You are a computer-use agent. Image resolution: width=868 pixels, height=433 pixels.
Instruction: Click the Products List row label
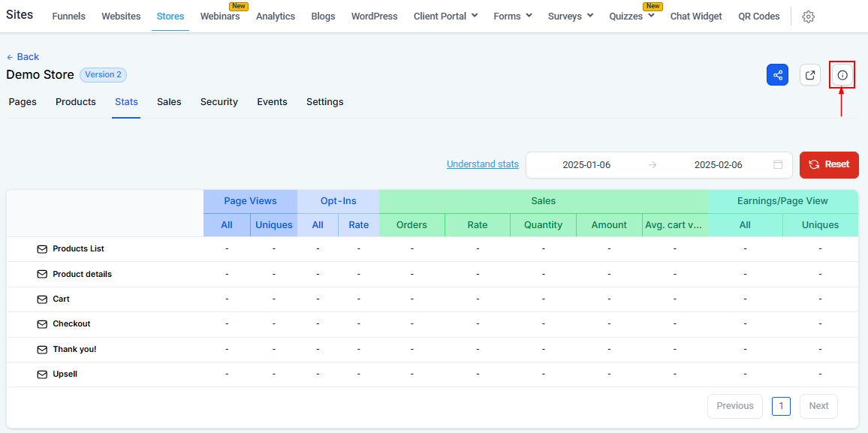click(78, 249)
